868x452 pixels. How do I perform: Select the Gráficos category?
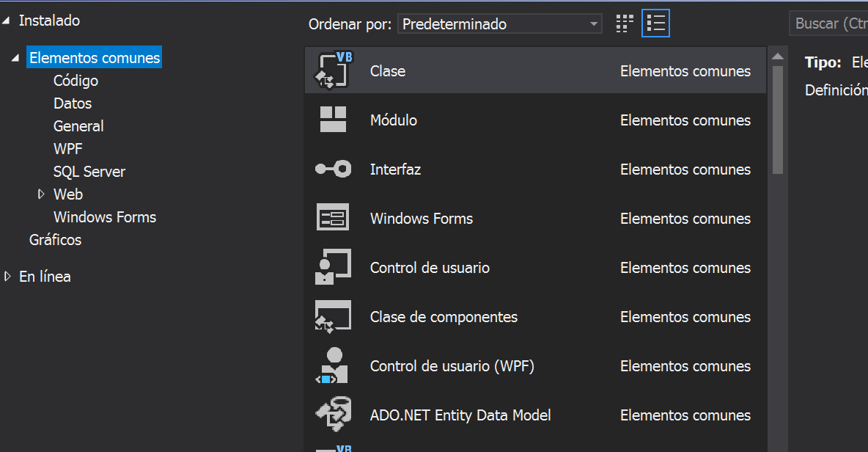point(55,240)
